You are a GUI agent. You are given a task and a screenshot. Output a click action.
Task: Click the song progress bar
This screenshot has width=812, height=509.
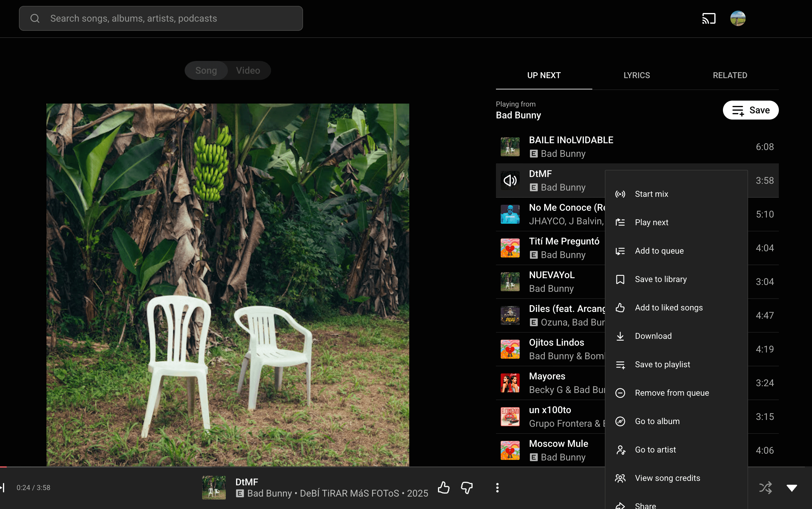[x=402, y=467]
